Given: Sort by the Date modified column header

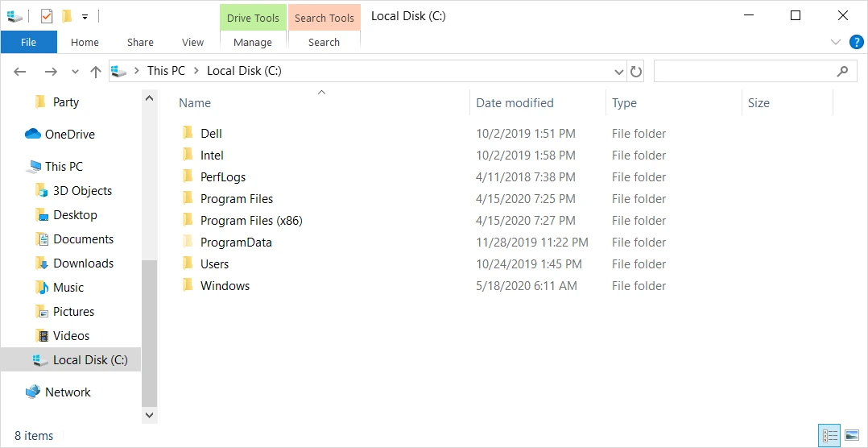Looking at the screenshot, I should (x=515, y=103).
